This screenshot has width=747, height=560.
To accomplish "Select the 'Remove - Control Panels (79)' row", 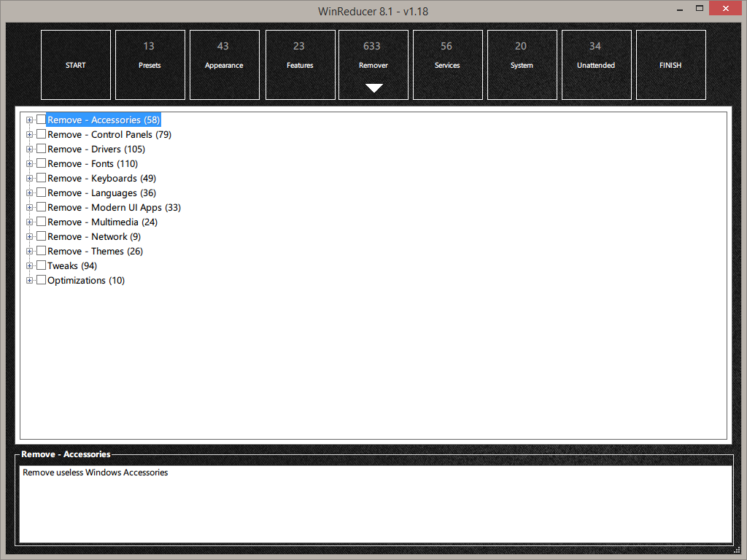I will tap(109, 135).
